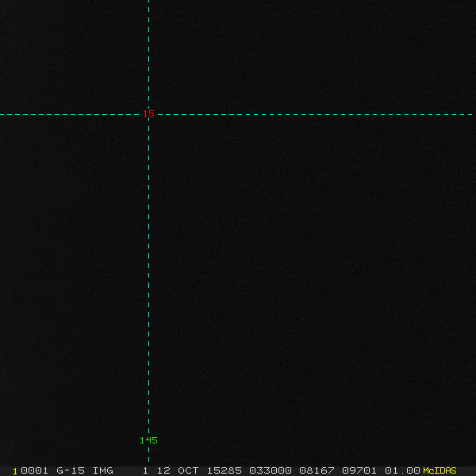Click time stamp 033000
The height and width of the screenshot is (476, 476).
pos(271,470)
